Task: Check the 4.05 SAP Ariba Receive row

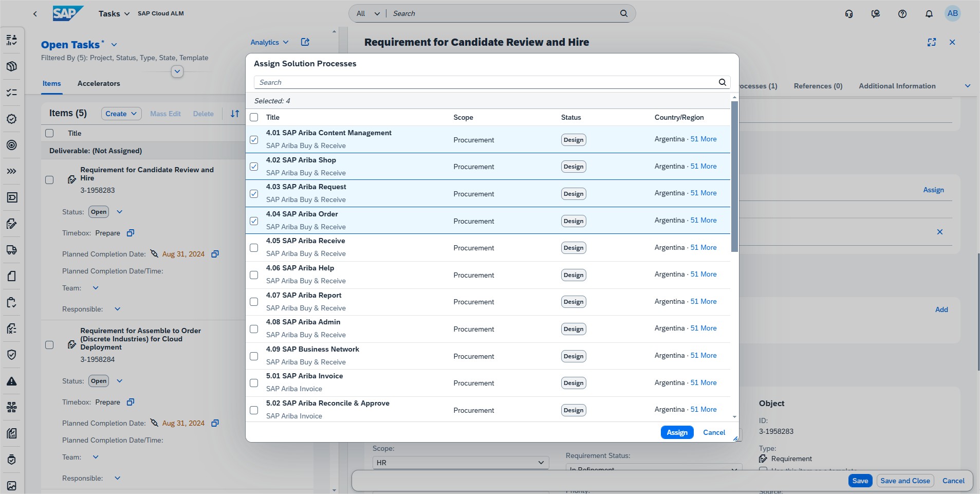Action: pyautogui.click(x=254, y=248)
